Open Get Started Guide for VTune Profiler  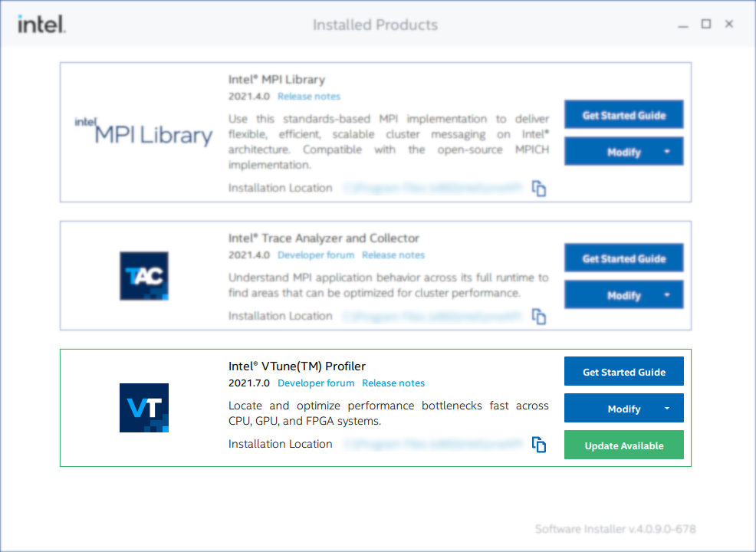(624, 372)
